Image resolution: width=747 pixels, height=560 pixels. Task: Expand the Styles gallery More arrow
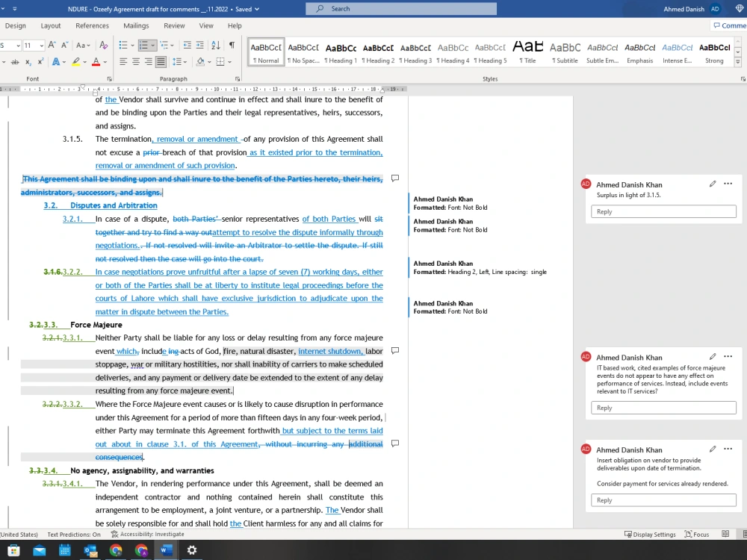point(737,62)
